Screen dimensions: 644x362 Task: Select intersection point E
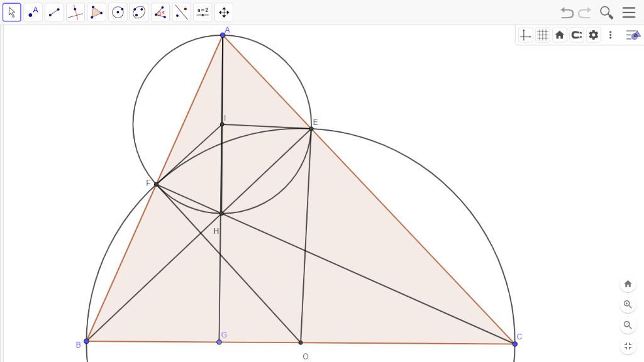point(311,129)
